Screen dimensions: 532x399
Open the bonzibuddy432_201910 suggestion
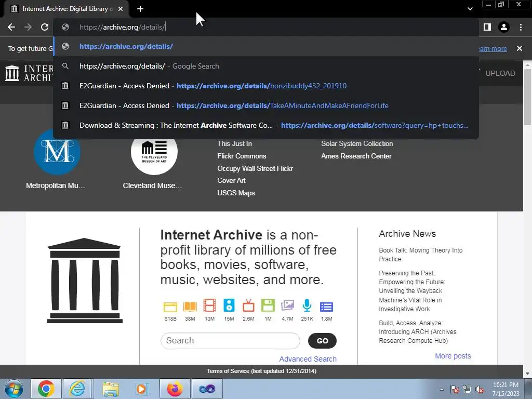pyautogui.click(x=266, y=86)
